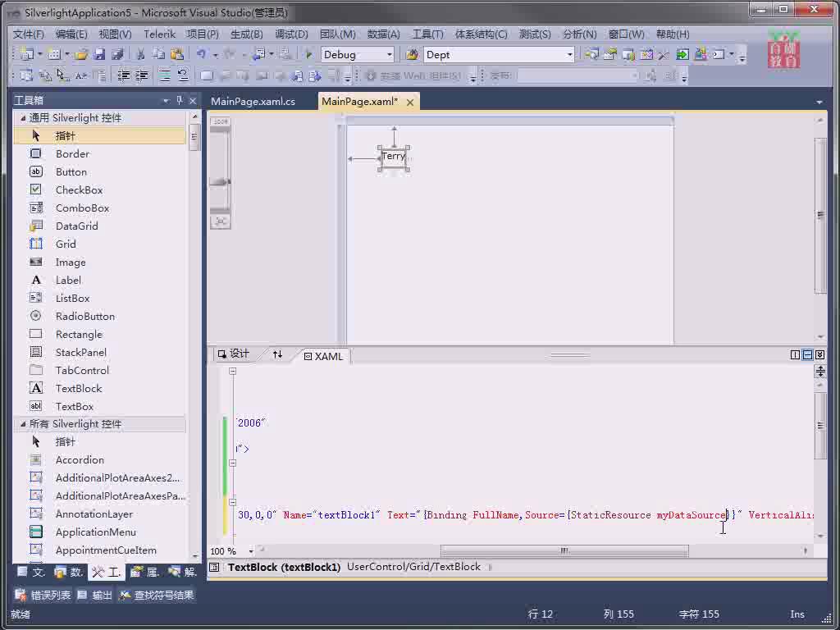Click the New Project toolbar icon

click(x=27, y=54)
